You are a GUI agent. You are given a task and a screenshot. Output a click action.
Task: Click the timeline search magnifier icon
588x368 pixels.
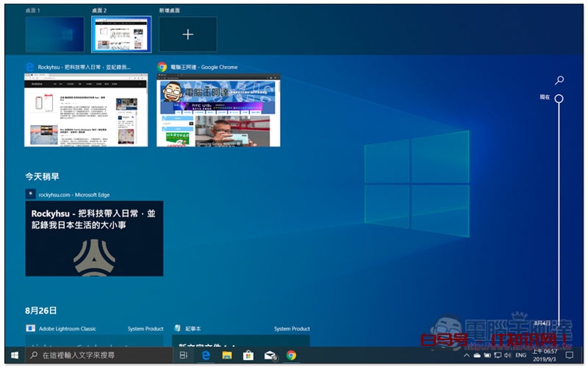pyautogui.click(x=559, y=80)
